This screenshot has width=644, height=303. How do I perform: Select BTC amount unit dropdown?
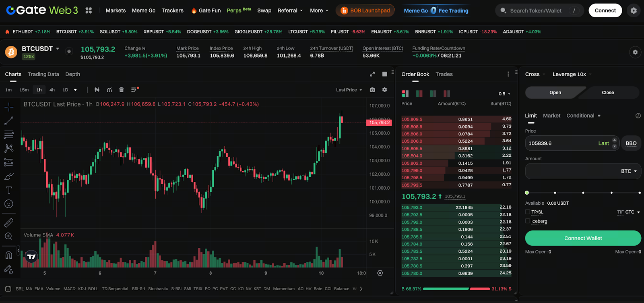tap(629, 171)
